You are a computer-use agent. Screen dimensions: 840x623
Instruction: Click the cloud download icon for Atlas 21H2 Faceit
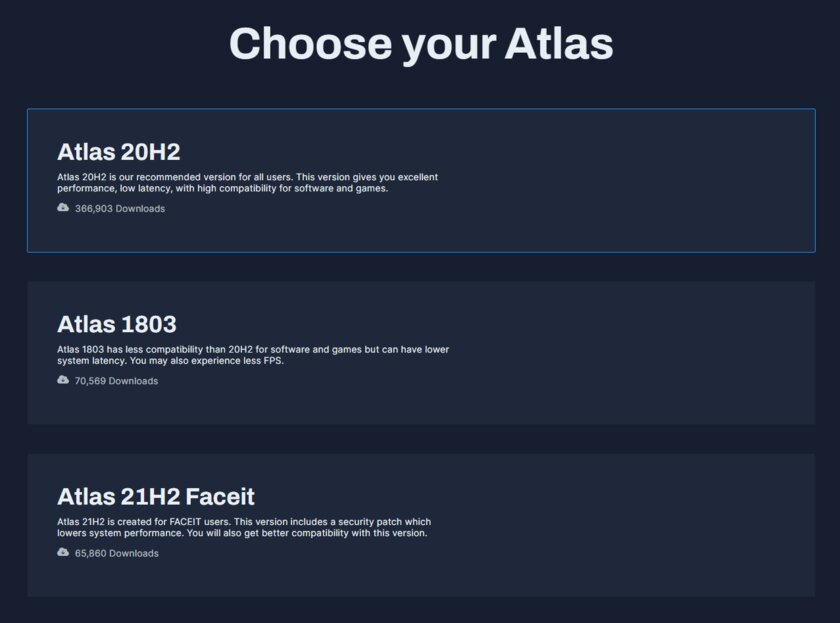tap(61, 552)
